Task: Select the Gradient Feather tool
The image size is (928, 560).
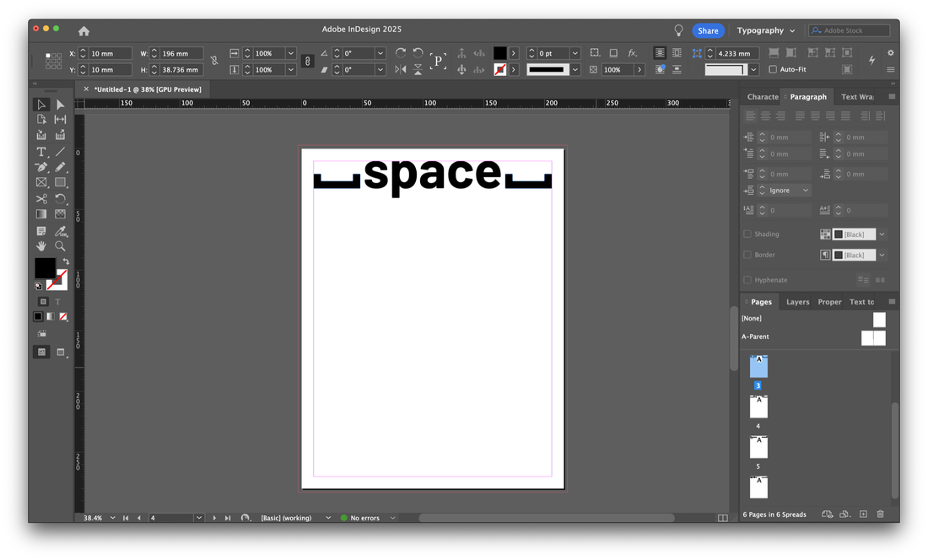Action: (61, 214)
